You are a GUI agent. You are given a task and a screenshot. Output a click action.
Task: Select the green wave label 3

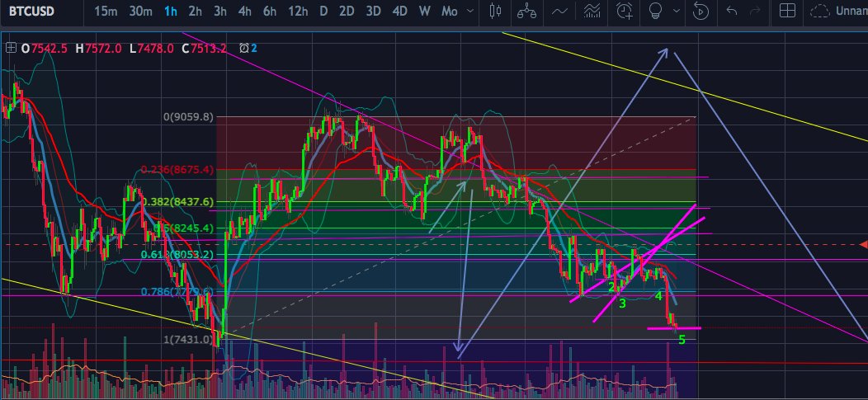[x=622, y=304]
